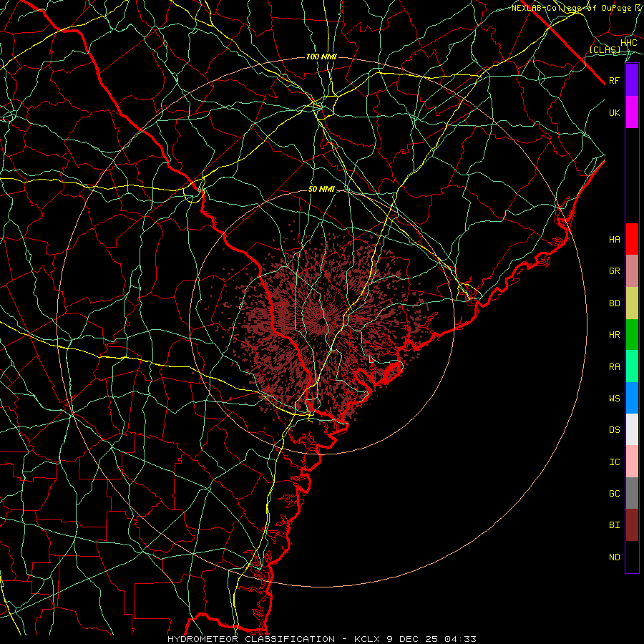Click the RF purple legend swatch
Screen dimensions: 644x644
click(632, 80)
